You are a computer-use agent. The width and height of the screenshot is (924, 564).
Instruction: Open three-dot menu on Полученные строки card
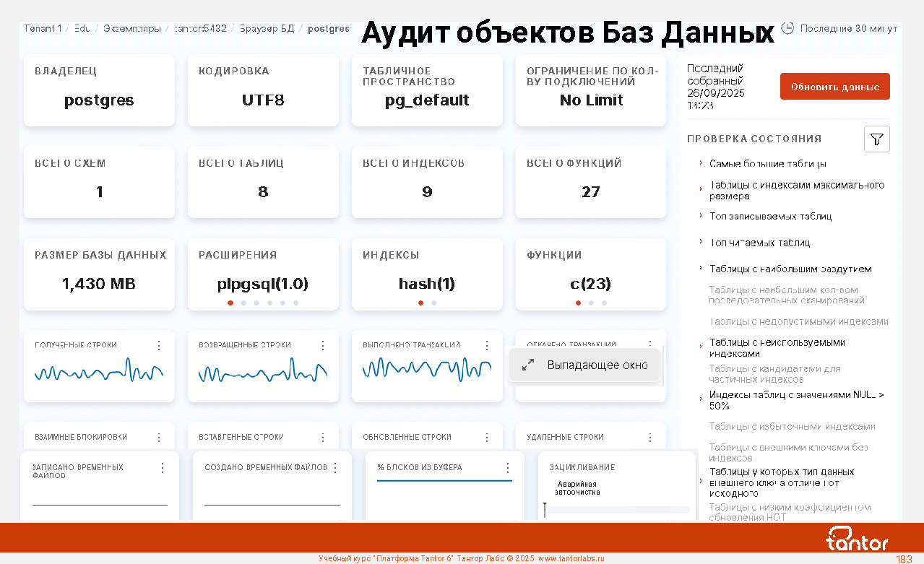coord(159,345)
